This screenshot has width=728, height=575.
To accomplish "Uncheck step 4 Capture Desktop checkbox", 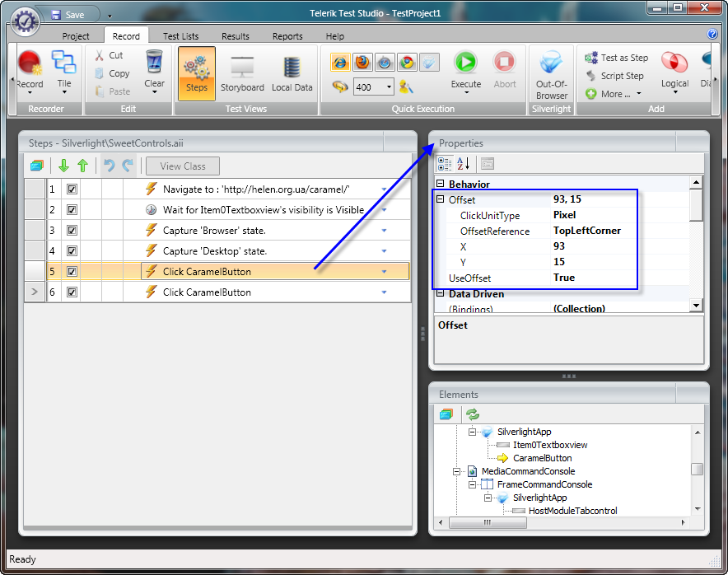I will coord(72,250).
